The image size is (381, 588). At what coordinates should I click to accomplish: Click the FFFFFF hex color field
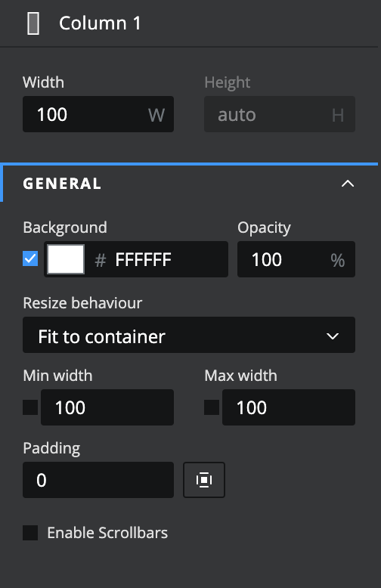[143, 259]
